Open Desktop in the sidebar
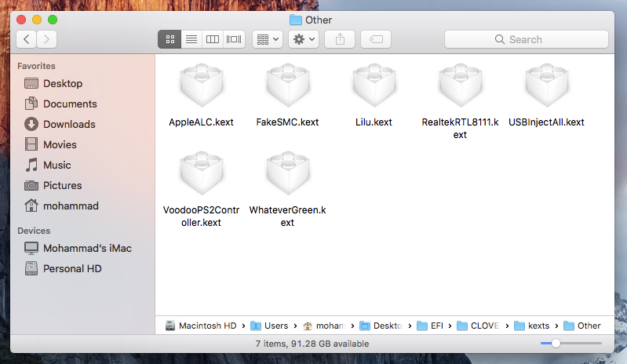 [53, 83]
